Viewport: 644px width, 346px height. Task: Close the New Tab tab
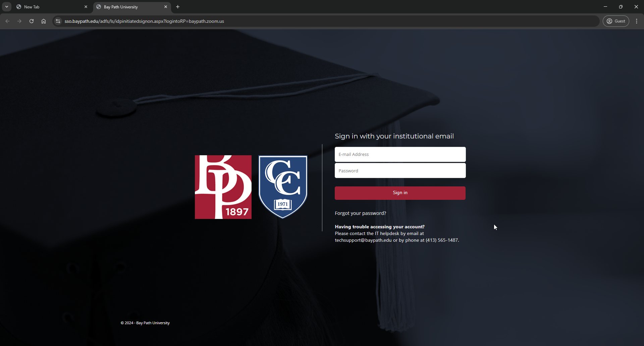[x=86, y=7]
